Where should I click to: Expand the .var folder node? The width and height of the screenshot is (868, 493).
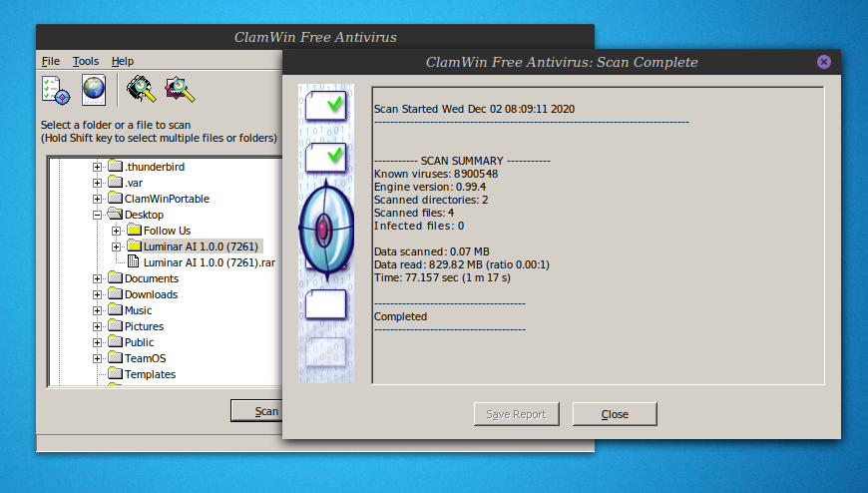[97, 183]
